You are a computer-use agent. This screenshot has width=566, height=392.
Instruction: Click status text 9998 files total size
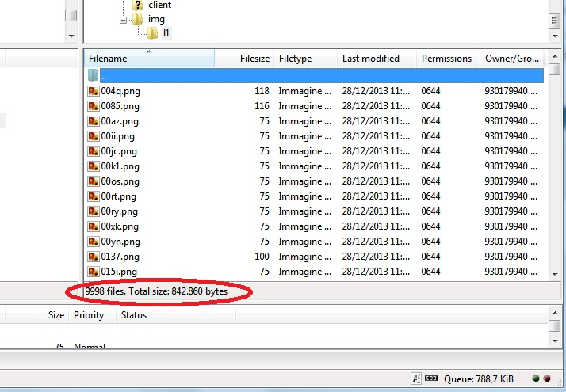(x=156, y=291)
